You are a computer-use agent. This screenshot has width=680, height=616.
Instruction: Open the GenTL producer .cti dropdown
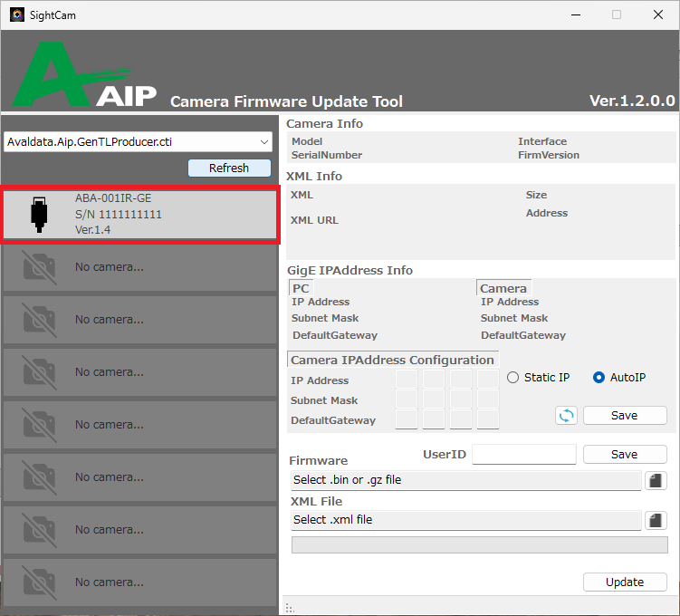(x=138, y=142)
